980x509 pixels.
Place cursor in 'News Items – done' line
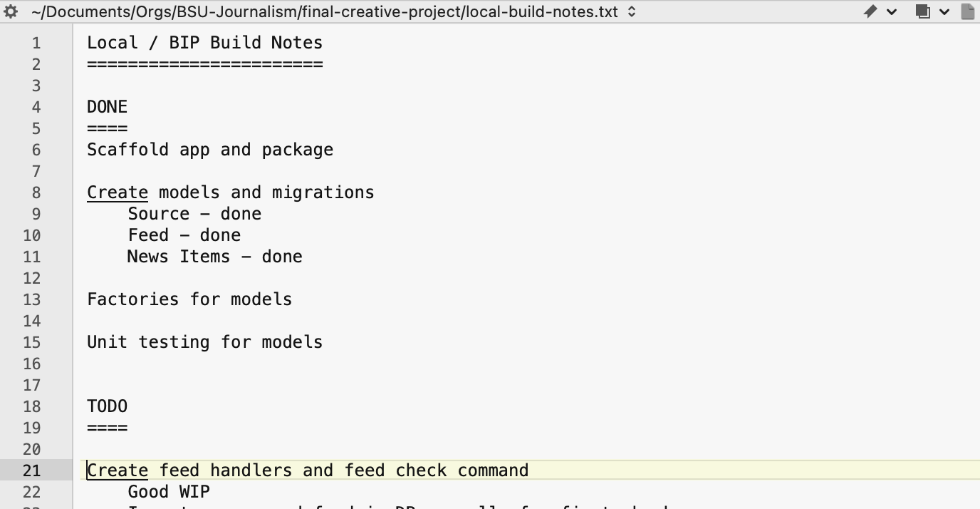click(x=214, y=257)
